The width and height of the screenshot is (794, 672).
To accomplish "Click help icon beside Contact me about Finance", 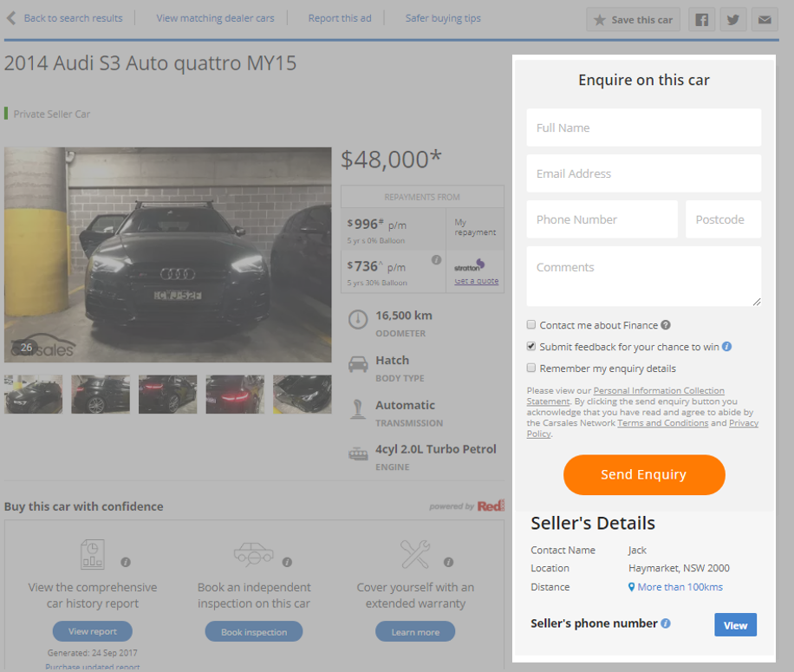I will [666, 325].
